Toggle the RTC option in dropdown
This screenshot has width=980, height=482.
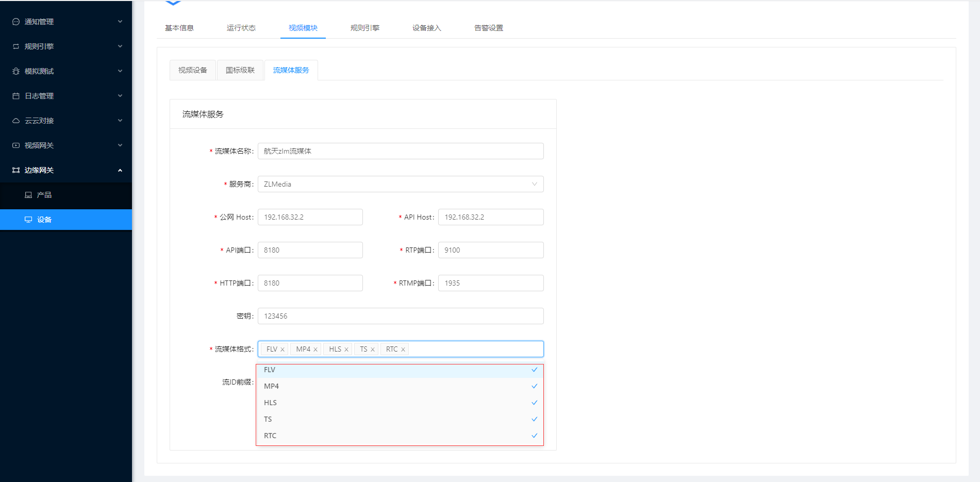[400, 436]
